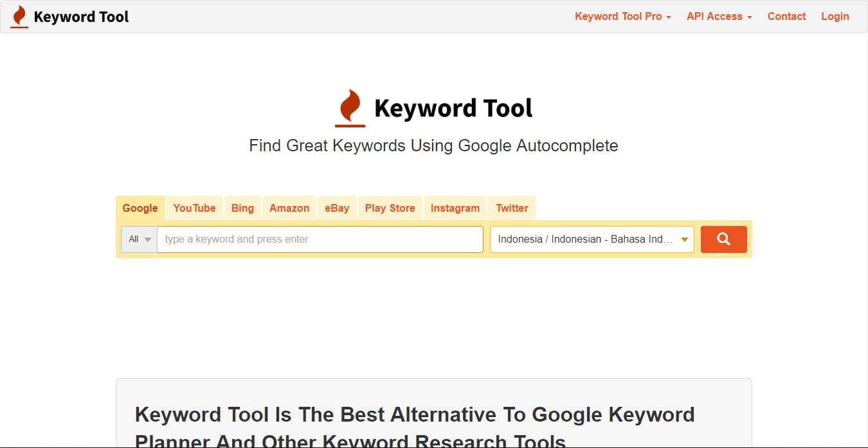The height and width of the screenshot is (448, 868).
Task: Focus the keyword search input field
Action: [x=320, y=239]
